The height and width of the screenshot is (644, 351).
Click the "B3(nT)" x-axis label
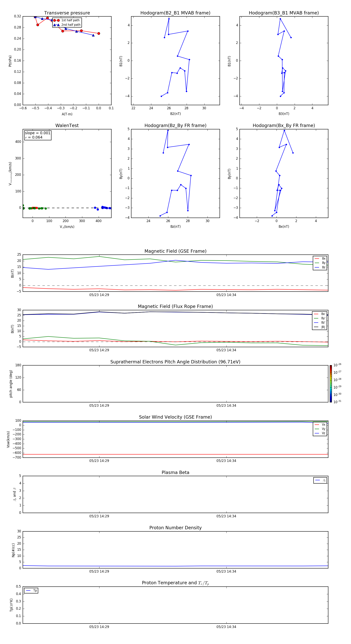tap(284, 114)
